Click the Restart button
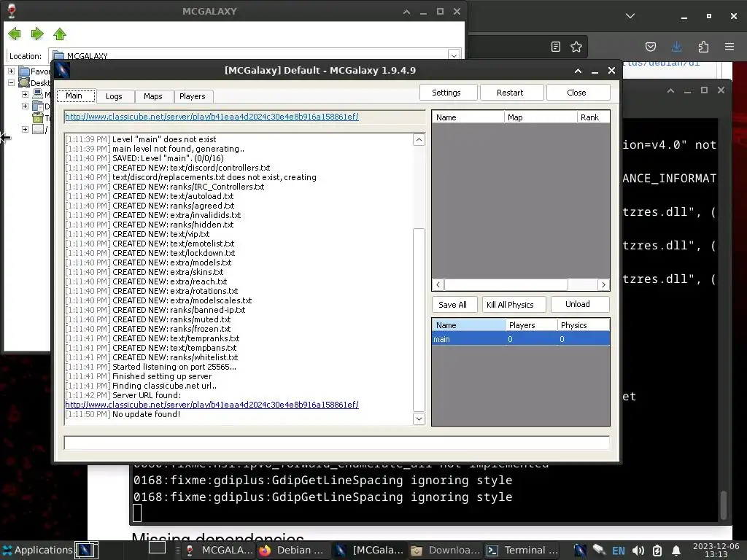This screenshot has width=747, height=560. 510,93
